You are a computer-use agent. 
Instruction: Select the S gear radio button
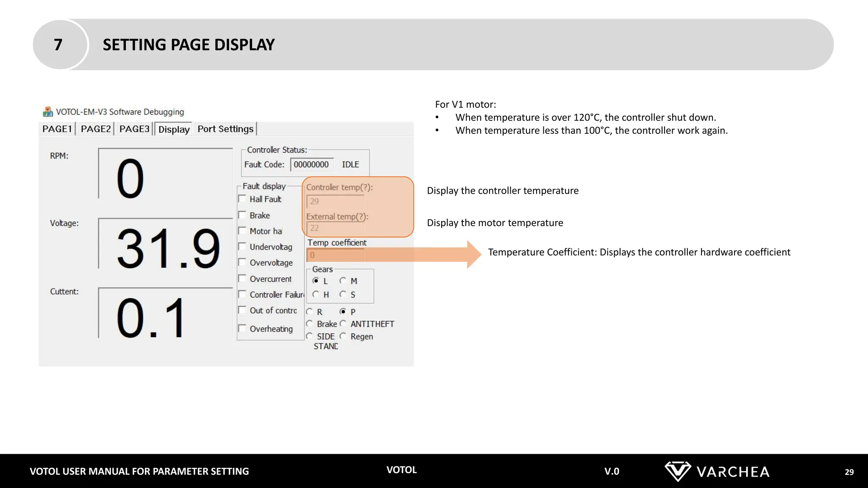point(343,294)
